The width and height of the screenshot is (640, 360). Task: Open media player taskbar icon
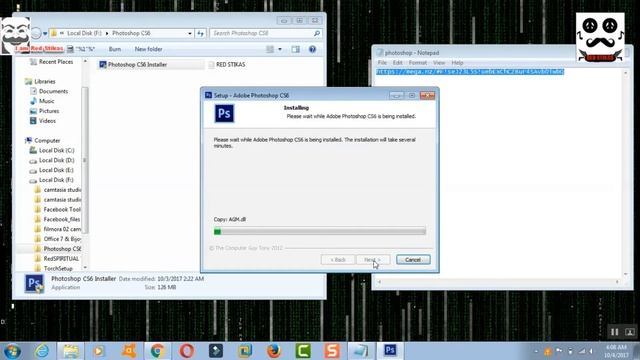pos(98,351)
